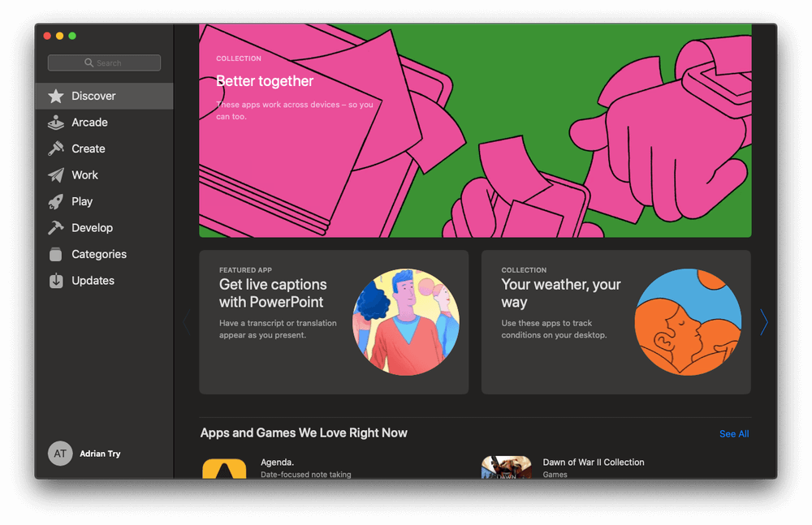This screenshot has width=812, height=525.
Task: Open the Better together collection banner
Action: click(475, 131)
